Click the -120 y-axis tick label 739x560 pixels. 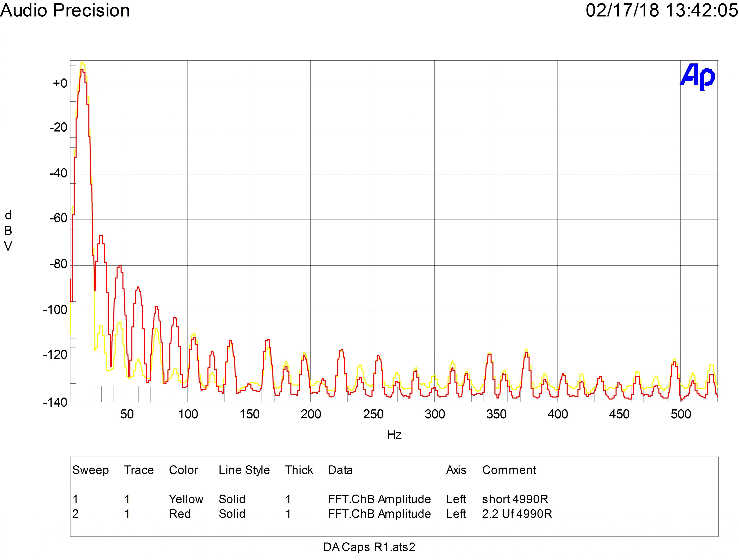click(x=55, y=355)
